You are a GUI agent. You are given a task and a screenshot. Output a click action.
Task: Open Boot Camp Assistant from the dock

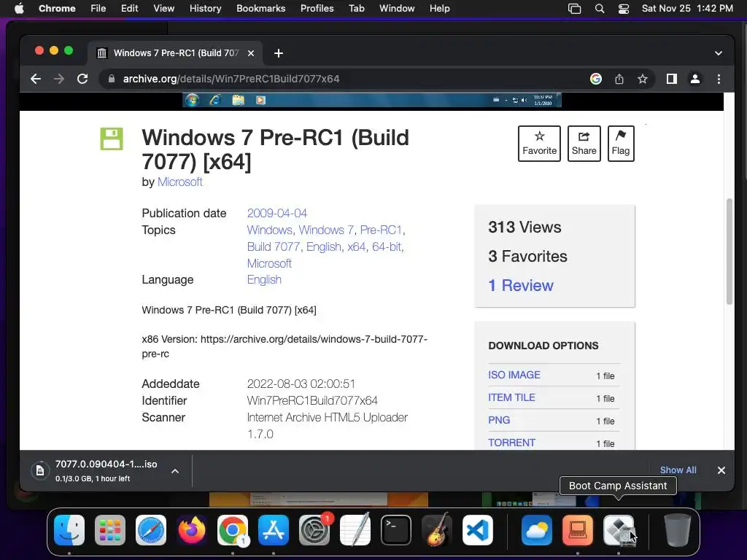619,530
